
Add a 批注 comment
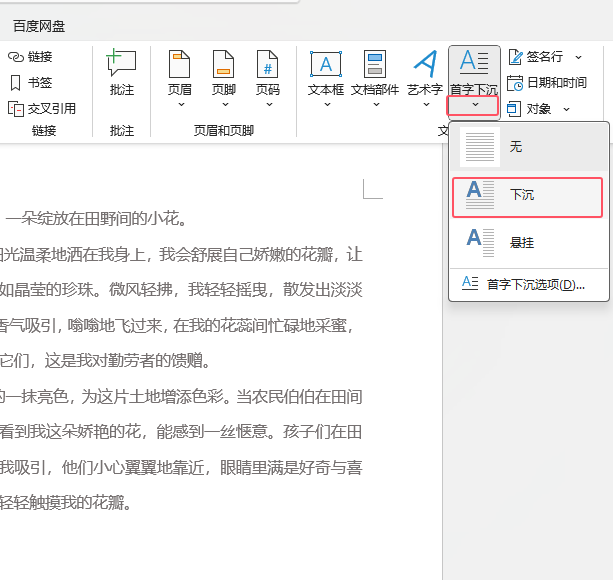tap(122, 73)
